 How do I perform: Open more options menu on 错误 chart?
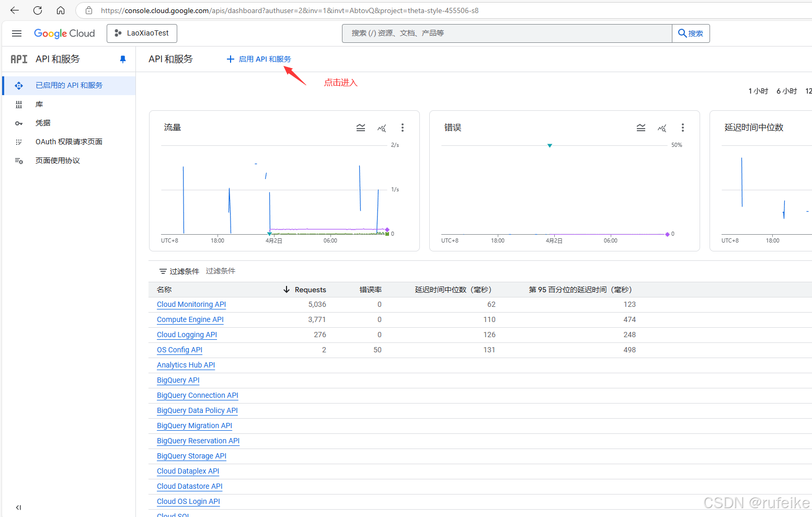(x=682, y=128)
